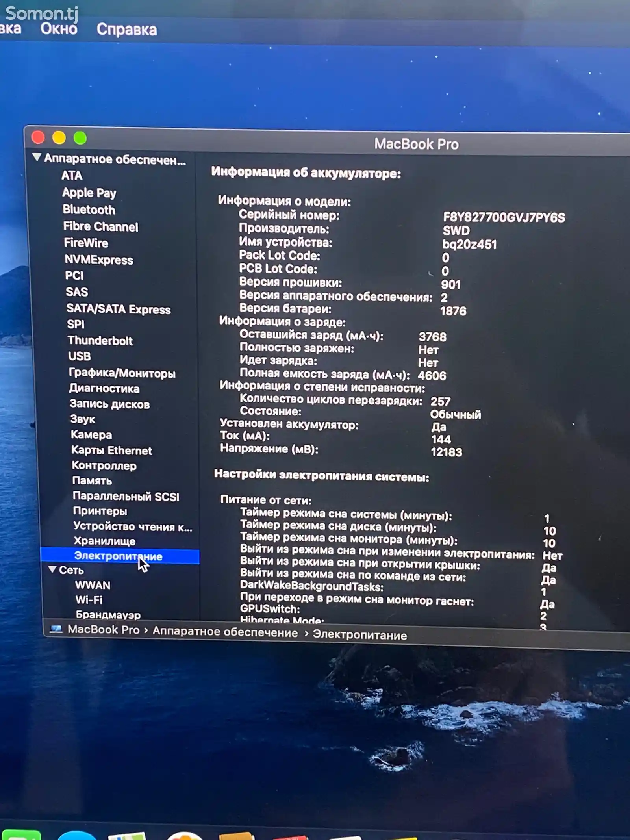Select the highlighted Электропитание item
Image resolution: width=630 pixels, height=840 pixels.
click(x=120, y=556)
